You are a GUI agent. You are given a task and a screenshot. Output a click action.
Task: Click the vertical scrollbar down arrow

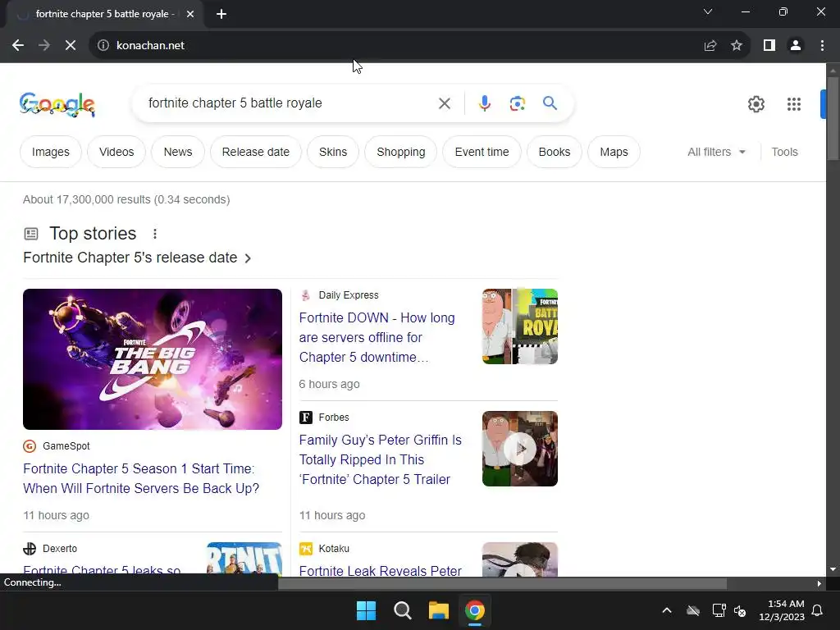833,569
